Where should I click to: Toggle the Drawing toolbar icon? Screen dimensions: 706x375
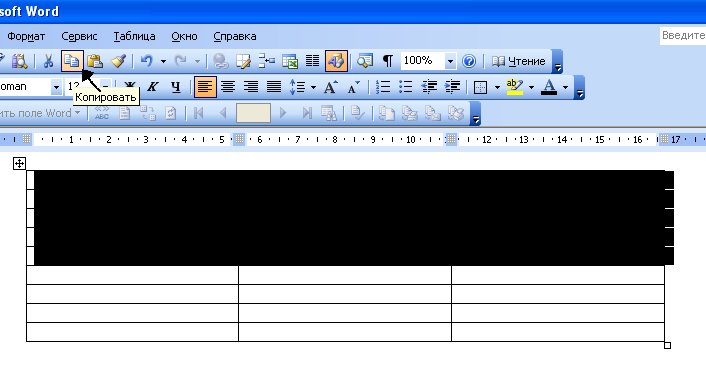pyautogui.click(x=336, y=61)
